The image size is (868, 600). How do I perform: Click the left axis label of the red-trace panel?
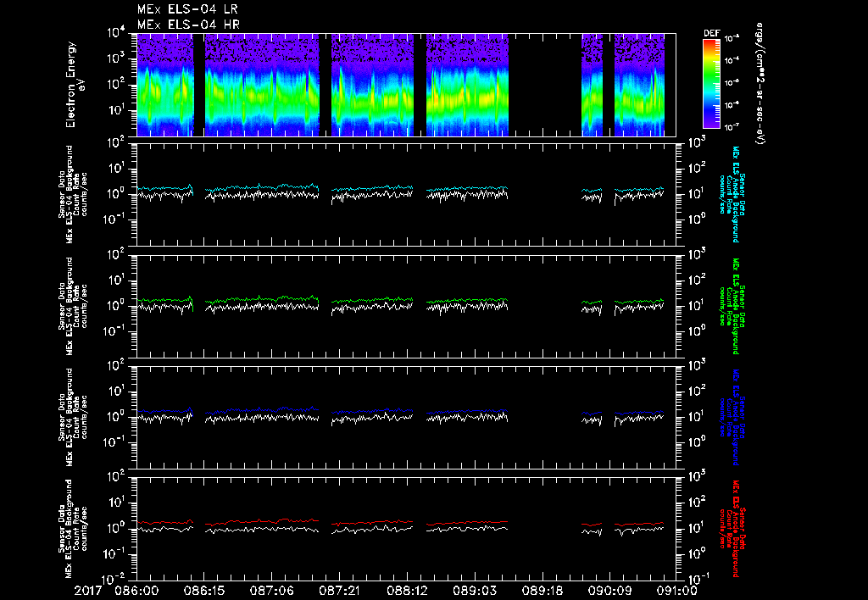tap(73, 529)
